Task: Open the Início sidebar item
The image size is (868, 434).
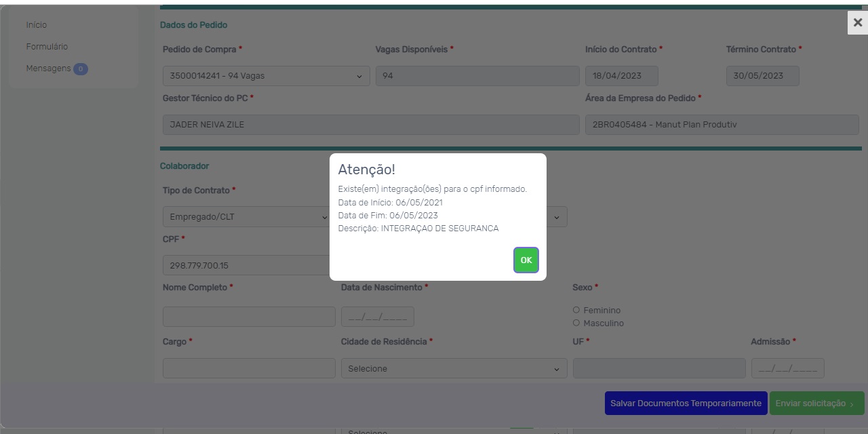Action: 37,25
